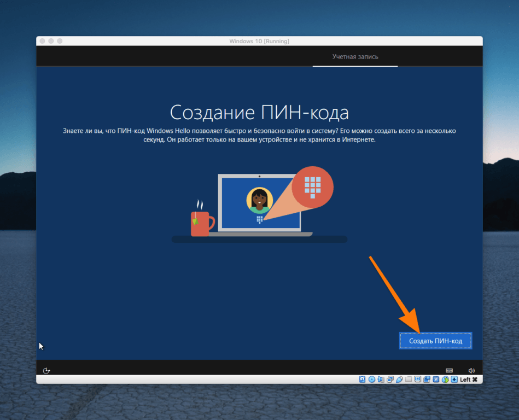
Task: Click the Left ⌘ host key indicator
Action: pyautogui.click(x=469, y=380)
